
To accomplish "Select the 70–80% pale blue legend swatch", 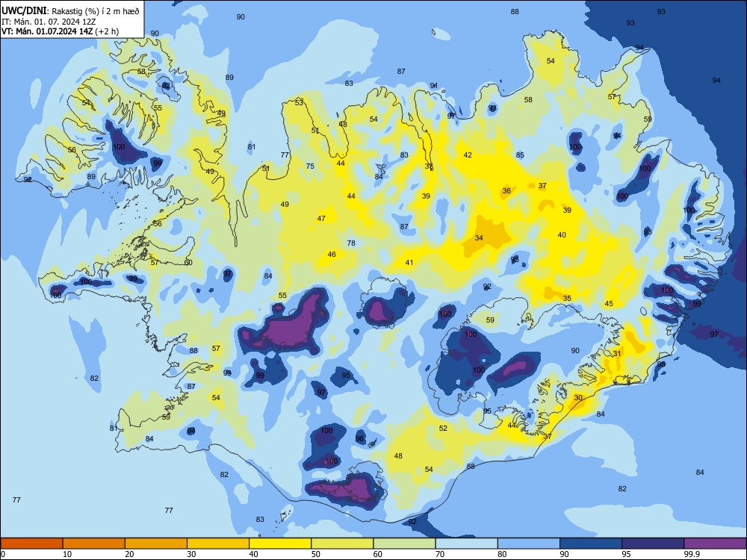I will [x=466, y=544].
